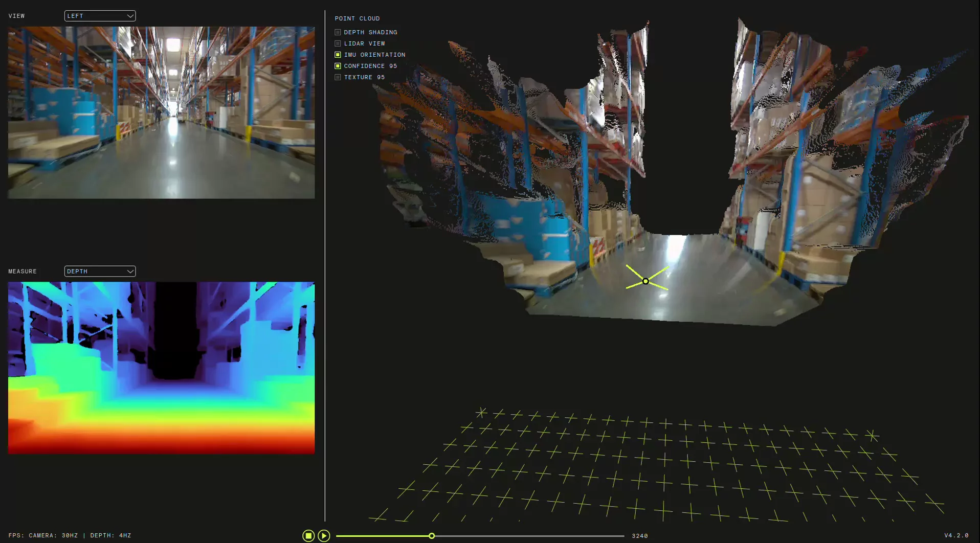Click the played portion of the timeline
The height and width of the screenshot is (543, 980).
(x=383, y=536)
